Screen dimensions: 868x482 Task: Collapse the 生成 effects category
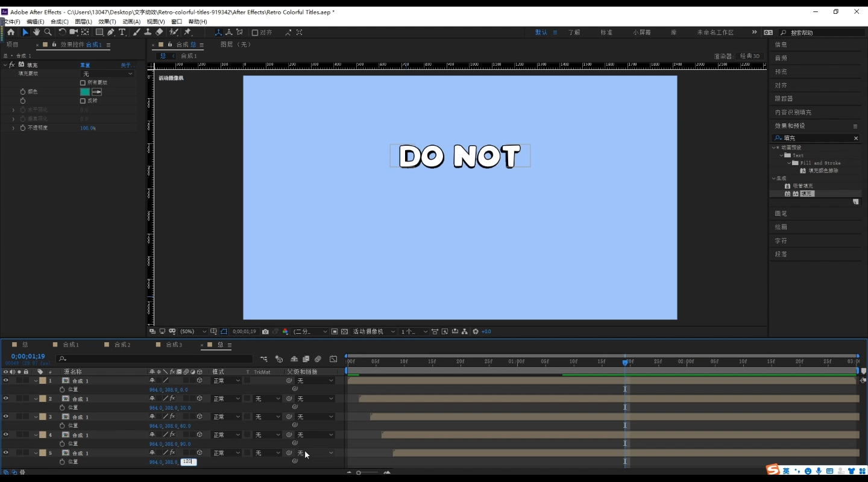773,178
